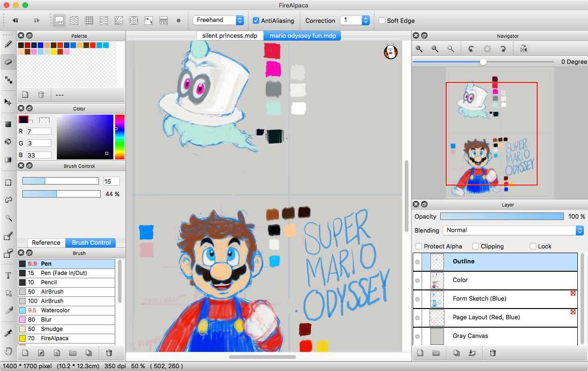Select the Brush (pen) tool
This screenshot has width=588, height=371.
point(8,44)
